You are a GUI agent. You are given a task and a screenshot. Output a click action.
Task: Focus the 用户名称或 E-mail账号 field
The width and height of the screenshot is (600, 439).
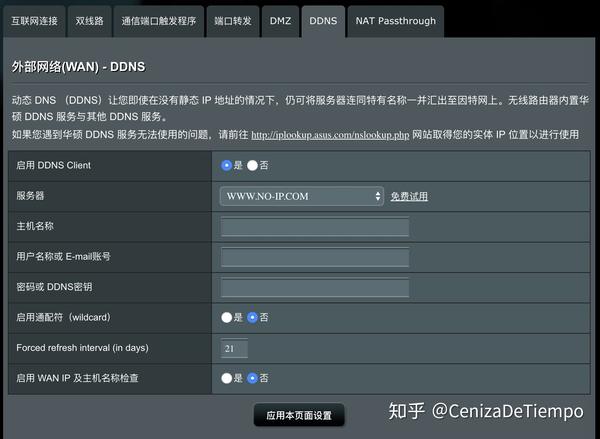coord(315,257)
